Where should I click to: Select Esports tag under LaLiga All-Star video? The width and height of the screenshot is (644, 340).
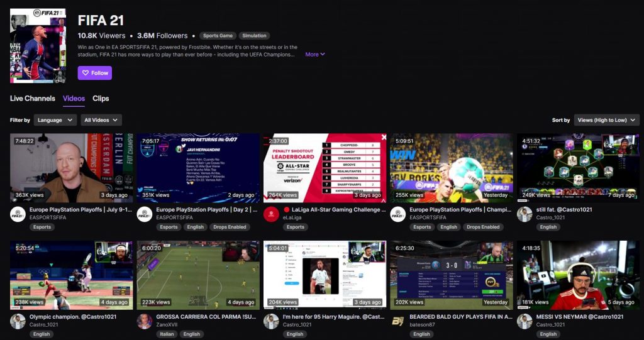pos(296,227)
